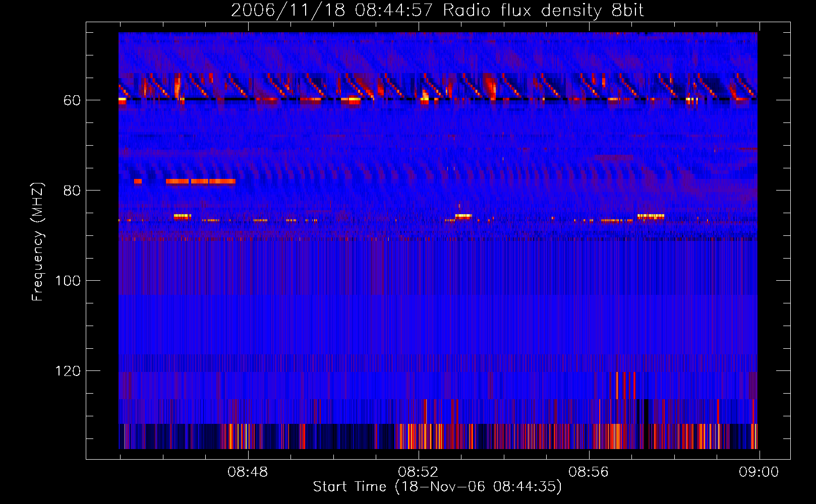Click the 08:48 time tick label

[x=248, y=472]
